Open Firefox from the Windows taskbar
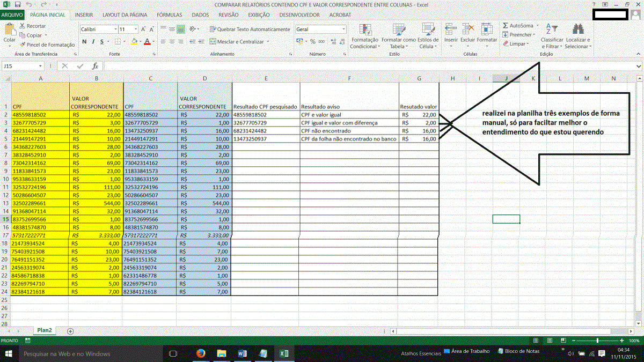This screenshot has width=644, height=362. (201, 353)
